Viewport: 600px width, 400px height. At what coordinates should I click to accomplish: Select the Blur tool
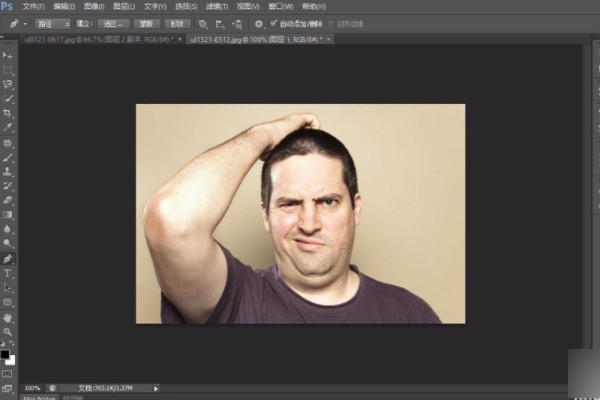coord(7,229)
